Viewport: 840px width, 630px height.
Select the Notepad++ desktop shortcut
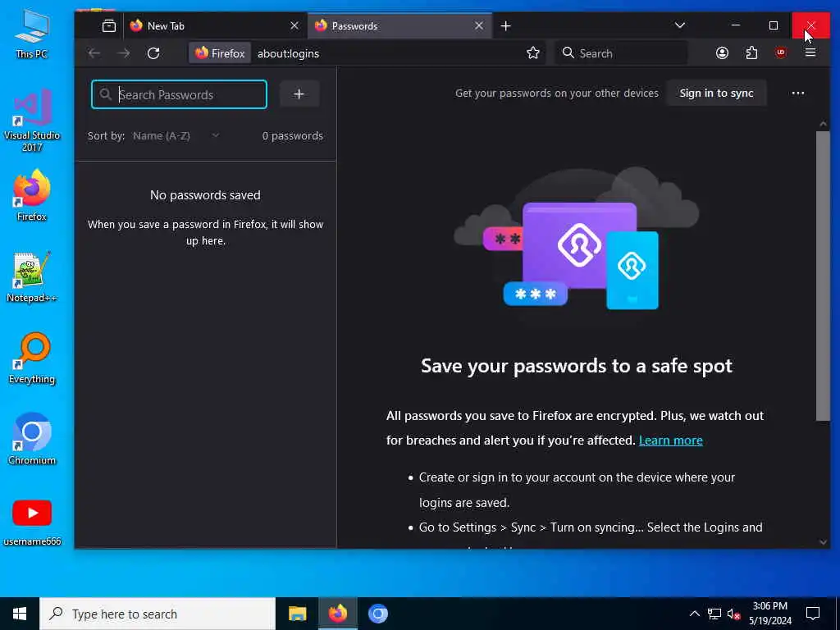coord(32,277)
